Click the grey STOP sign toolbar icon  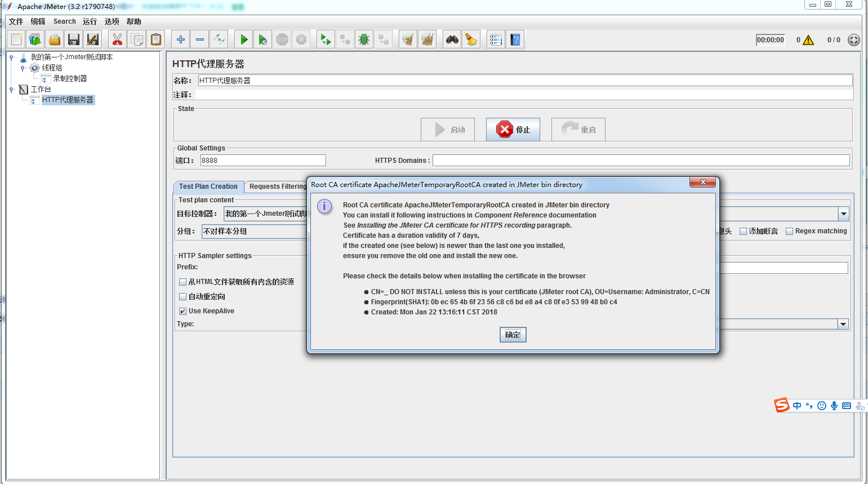(282, 39)
